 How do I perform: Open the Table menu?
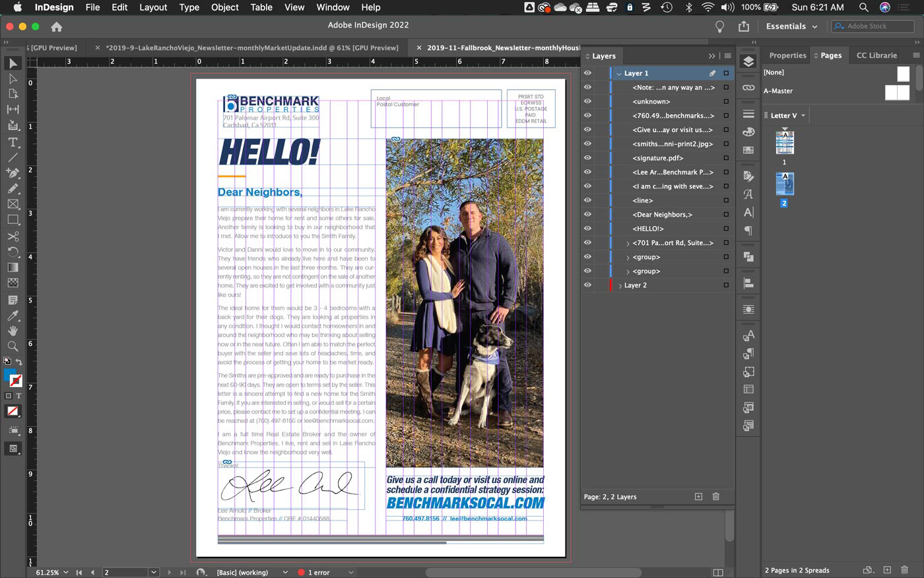click(261, 7)
